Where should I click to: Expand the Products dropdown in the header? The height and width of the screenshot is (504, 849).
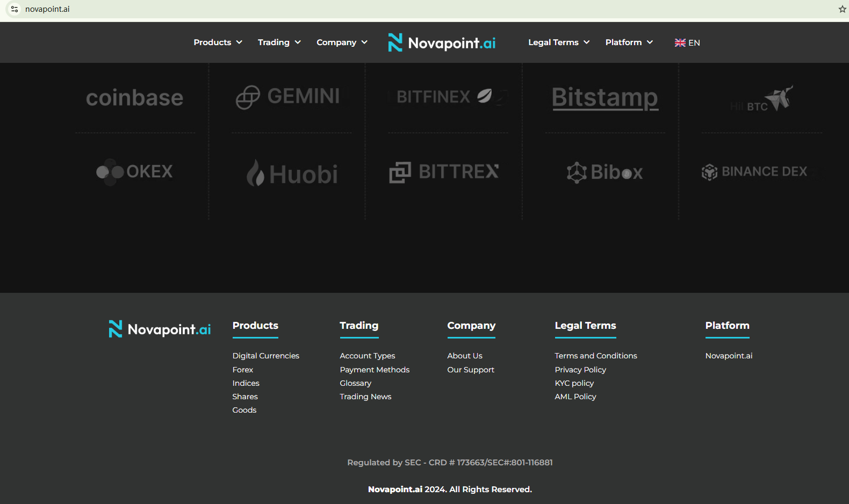218,42
